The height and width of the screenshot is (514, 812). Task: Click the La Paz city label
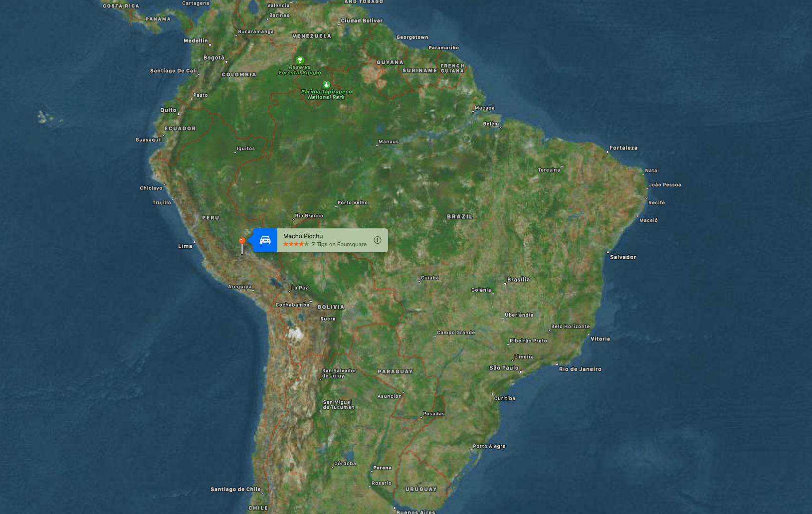coord(300,288)
